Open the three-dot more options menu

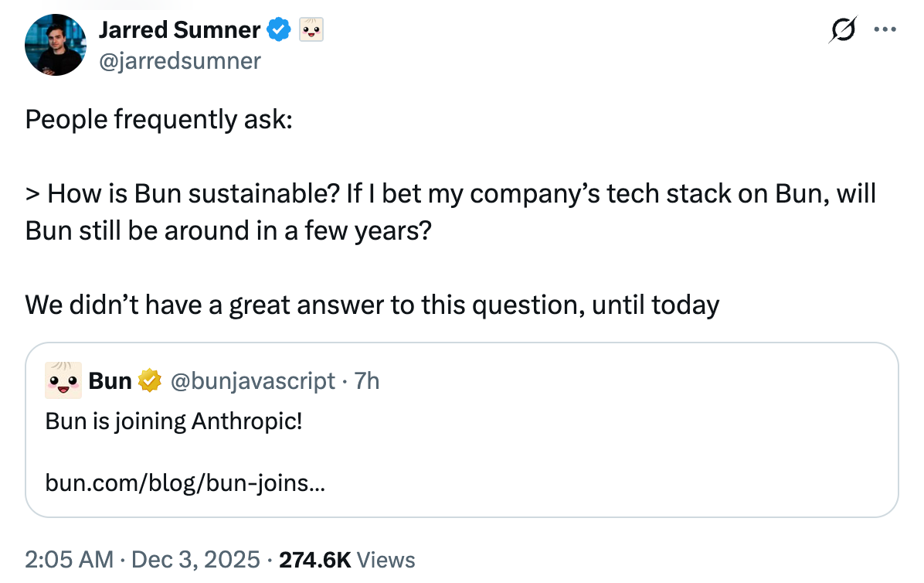[883, 30]
